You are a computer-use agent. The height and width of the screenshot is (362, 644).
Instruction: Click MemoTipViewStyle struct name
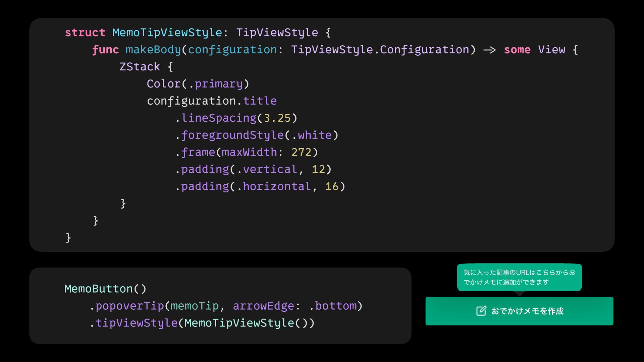pyautogui.click(x=167, y=33)
